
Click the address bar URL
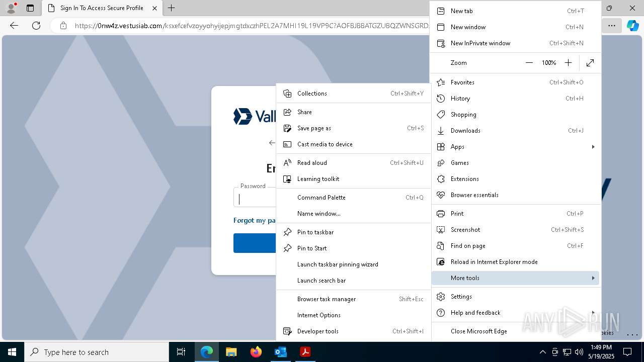pos(252,26)
